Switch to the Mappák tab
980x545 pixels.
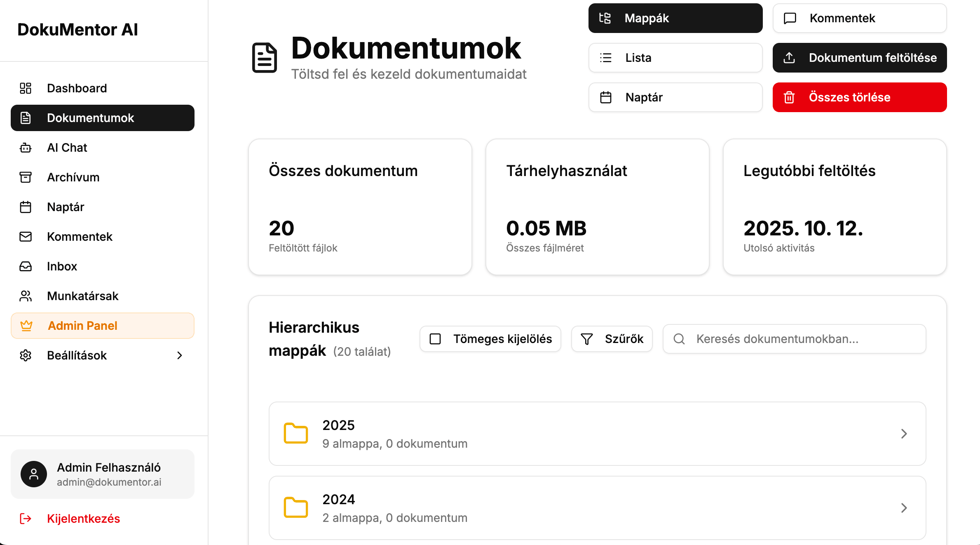[675, 18]
